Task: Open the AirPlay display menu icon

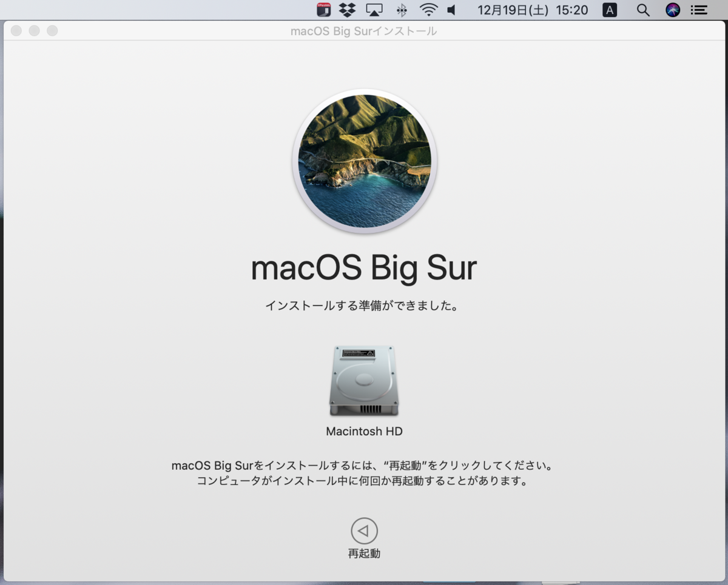Action: pyautogui.click(x=374, y=10)
